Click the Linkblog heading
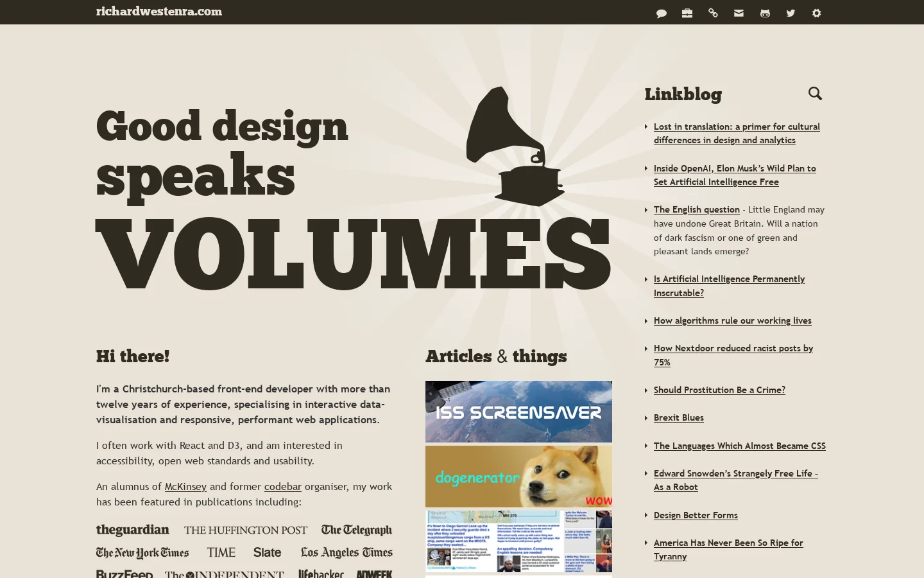The height and width of the screenshot is (578, 924). (683, 94)
